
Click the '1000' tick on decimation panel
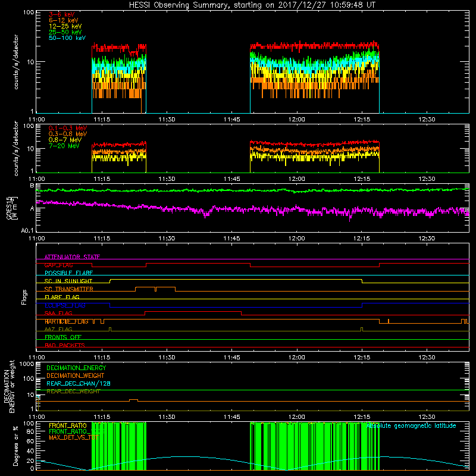(27, 364)
